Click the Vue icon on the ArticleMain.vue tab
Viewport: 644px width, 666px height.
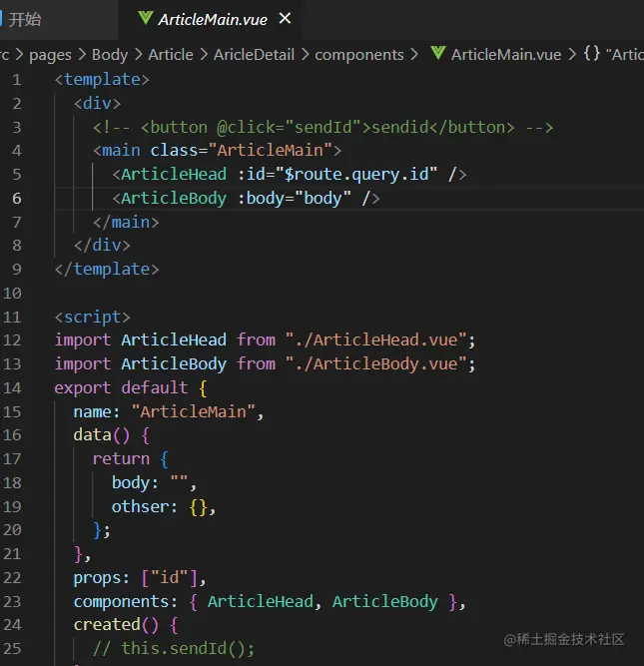pos(145,18)
